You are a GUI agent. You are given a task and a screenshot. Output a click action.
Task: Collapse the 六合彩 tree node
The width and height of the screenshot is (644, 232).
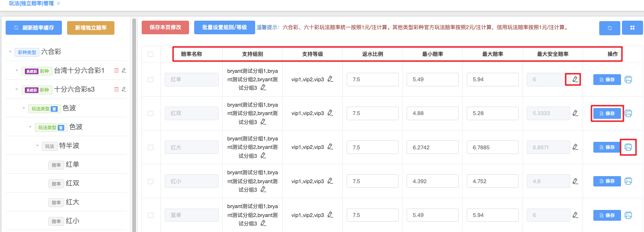tap(10, 52)
